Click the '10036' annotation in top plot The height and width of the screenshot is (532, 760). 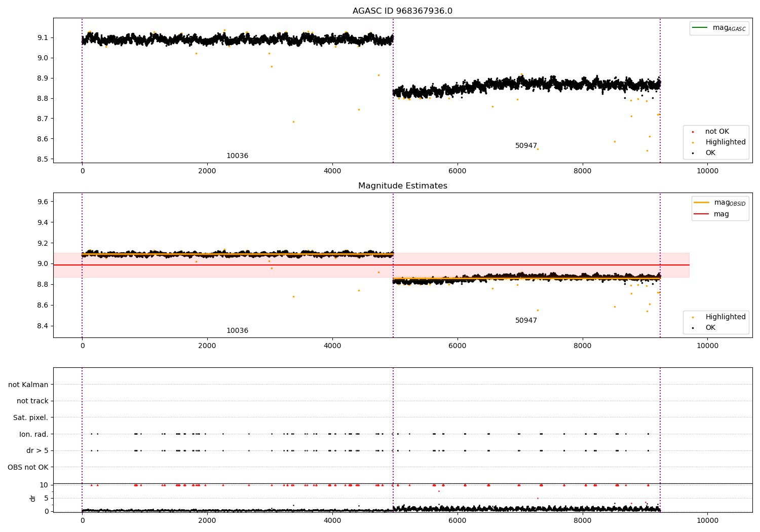(x=237, y=156)
